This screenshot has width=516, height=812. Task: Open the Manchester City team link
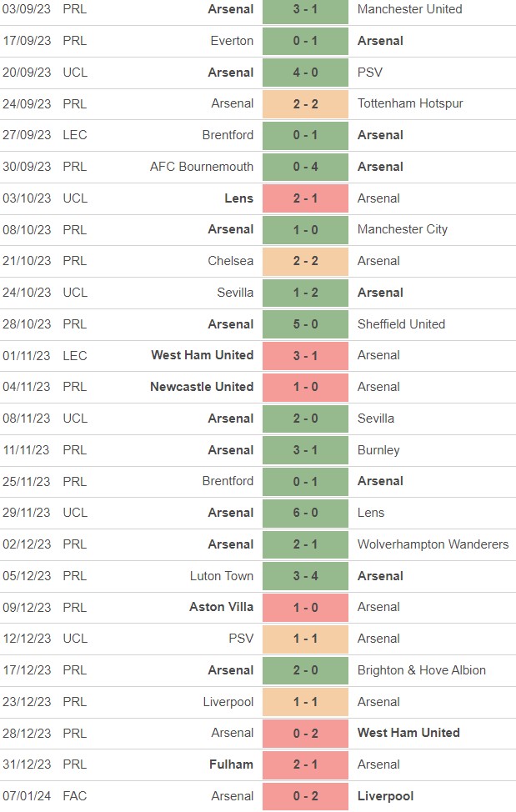pyautogui.click(x=403, y=229)
